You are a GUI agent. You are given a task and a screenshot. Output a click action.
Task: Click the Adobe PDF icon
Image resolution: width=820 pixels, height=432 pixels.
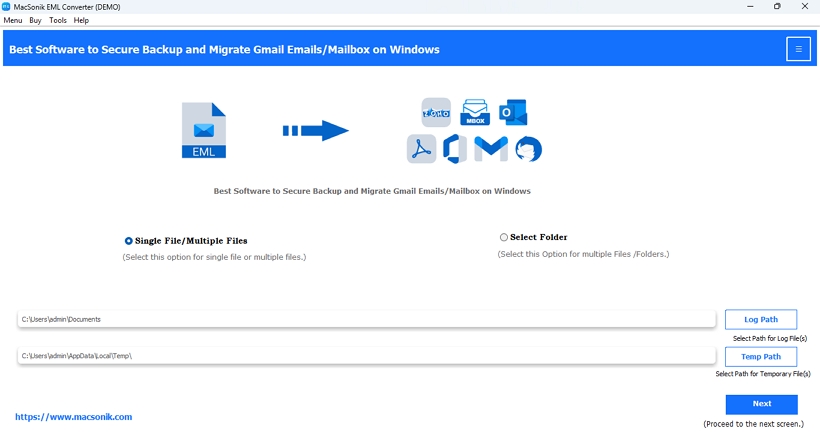pyautogui.click(x=422, y=149)
